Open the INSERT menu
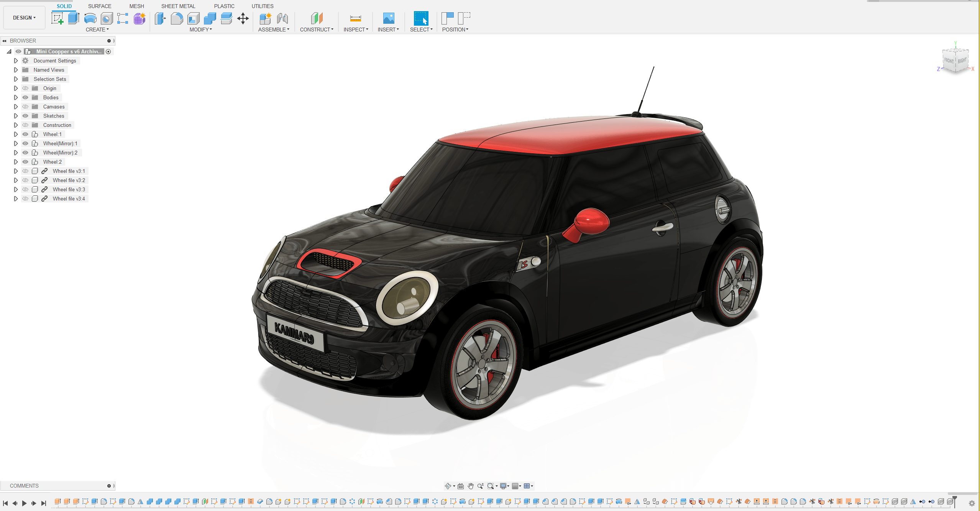 click(388, 30)
